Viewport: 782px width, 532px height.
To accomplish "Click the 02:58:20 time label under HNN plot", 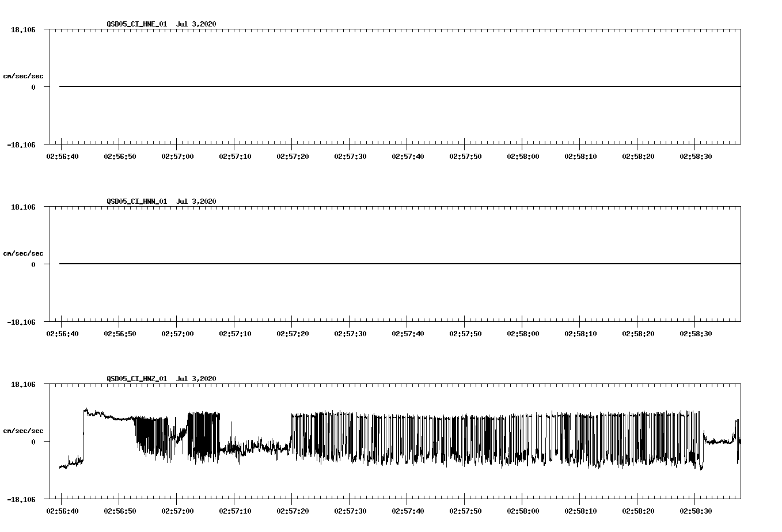I will (638, 334).
